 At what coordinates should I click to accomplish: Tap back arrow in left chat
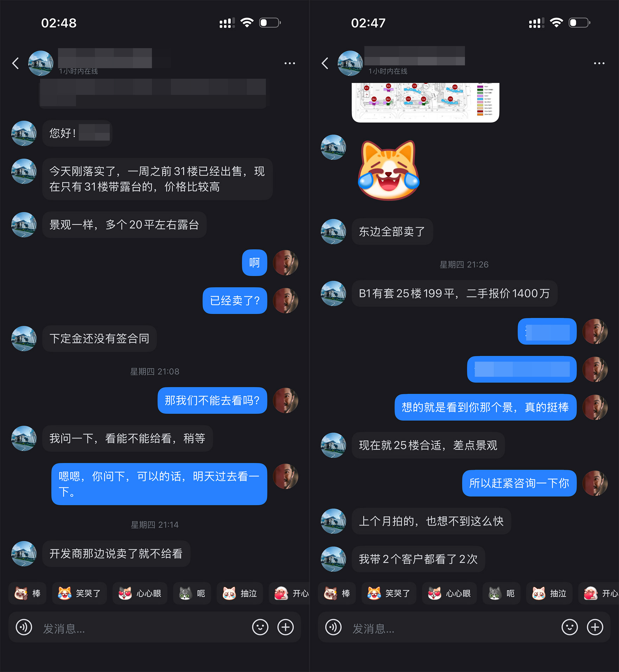pyautogui.click(x=15, y=63)
